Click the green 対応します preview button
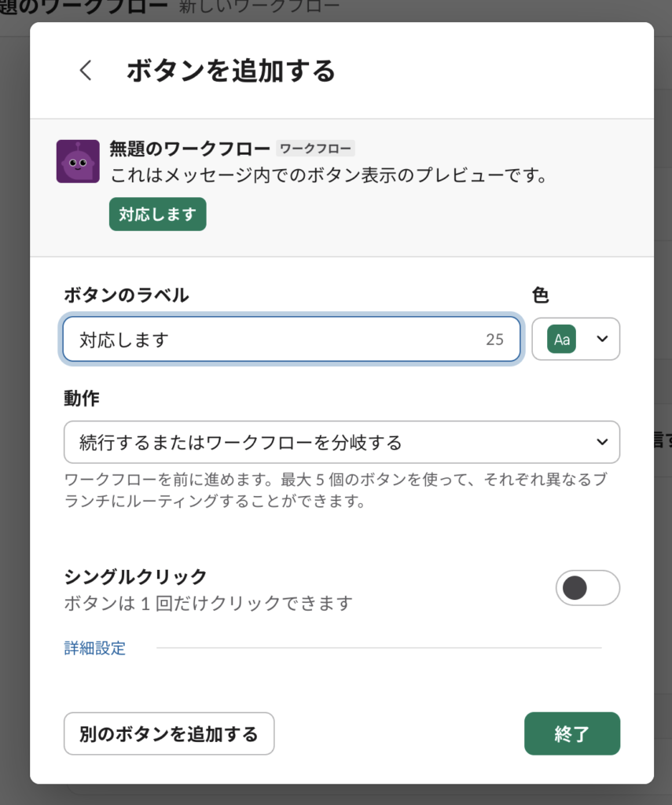This screenshot has height=805, width=672. pyautogui.click(x=157, y=214)
